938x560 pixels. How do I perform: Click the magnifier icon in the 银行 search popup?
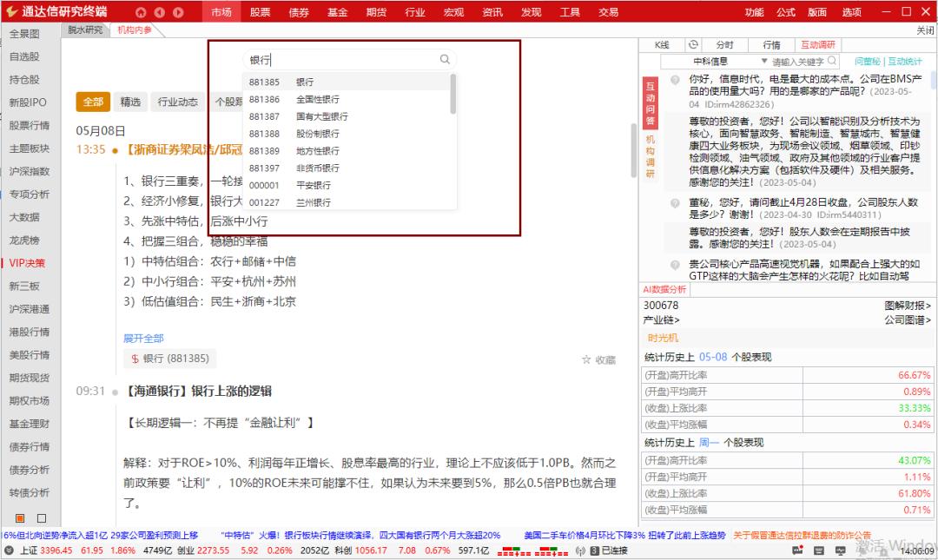pos(445,59)
